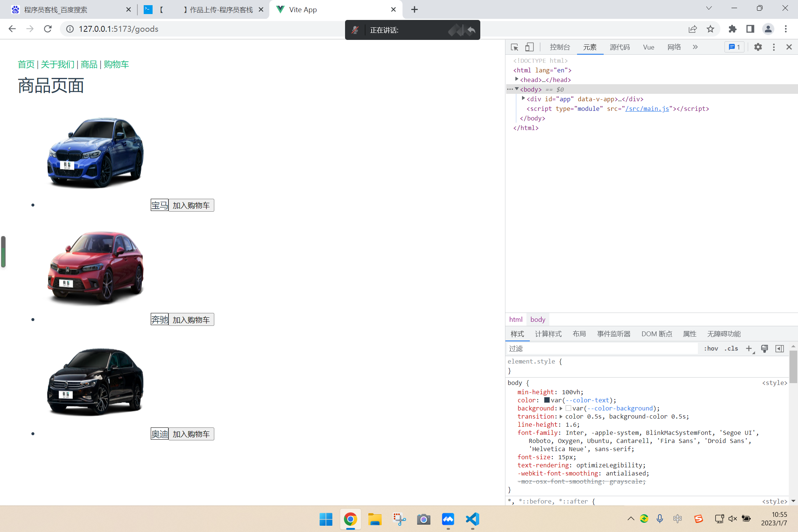Unmute microphone in meeting floating bar
Screen dimensions: 798x532
tap(355, 30)
